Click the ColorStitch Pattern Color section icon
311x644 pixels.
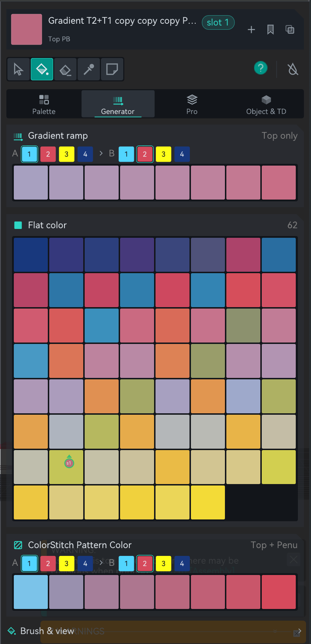click(18, 545)
